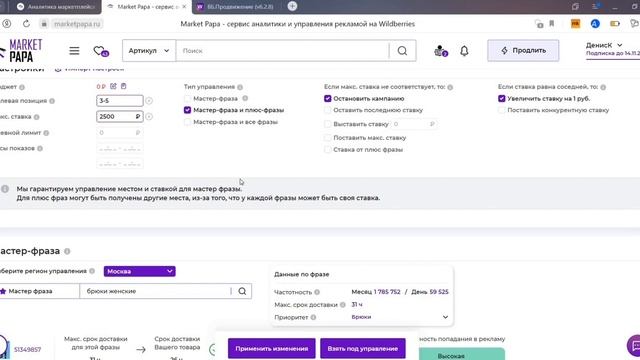Check Поставить макс. ставку
This screenshot has width=640, height=360.
[x=328, y=138]
